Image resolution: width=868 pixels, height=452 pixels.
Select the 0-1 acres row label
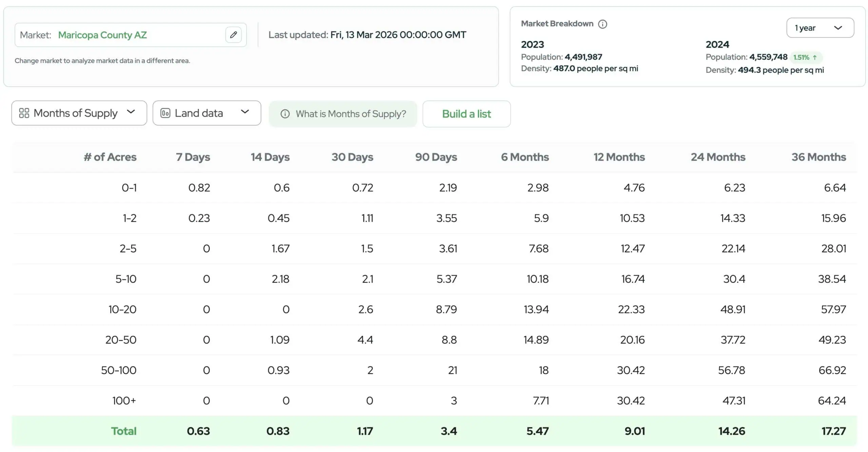129,188
